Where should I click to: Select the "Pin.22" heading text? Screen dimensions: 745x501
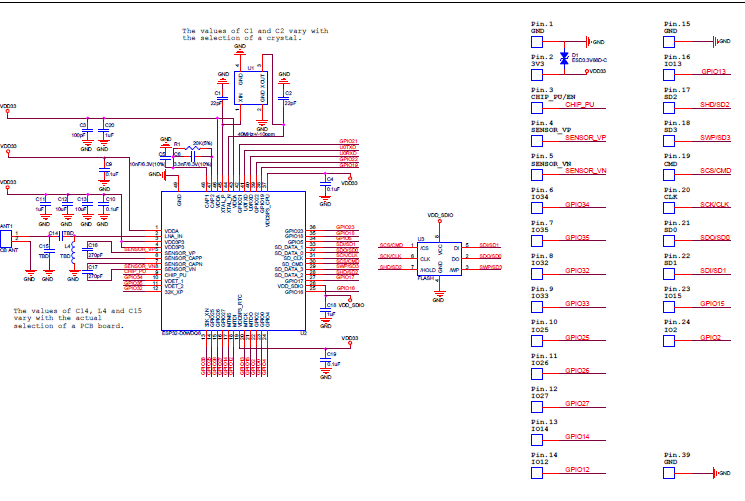point(677,256)
